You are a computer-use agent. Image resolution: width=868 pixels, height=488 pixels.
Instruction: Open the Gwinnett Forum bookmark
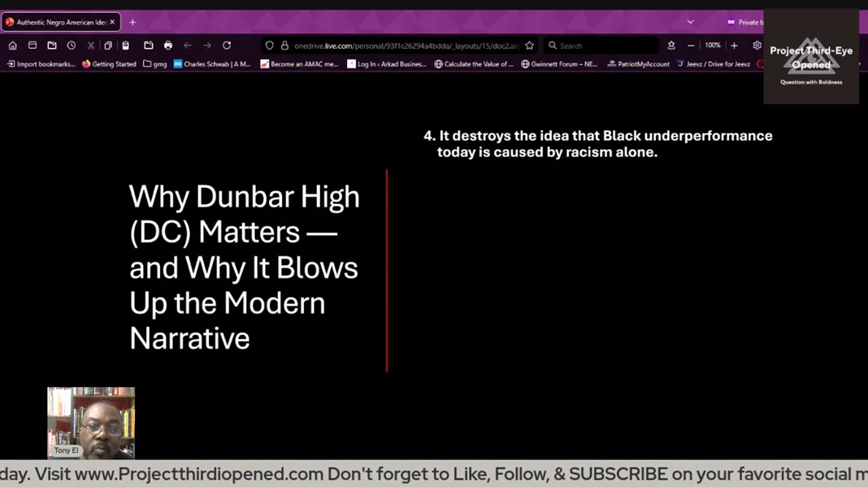tap(559, 64)
